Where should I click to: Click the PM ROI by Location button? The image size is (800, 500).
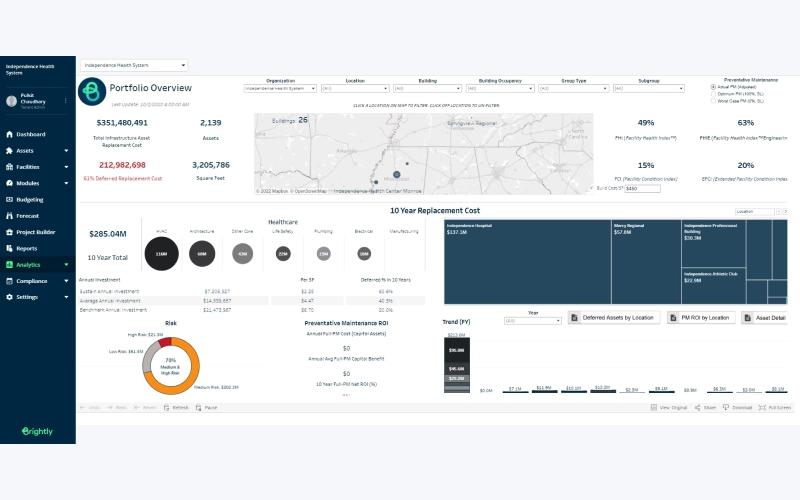coord(701,318)
